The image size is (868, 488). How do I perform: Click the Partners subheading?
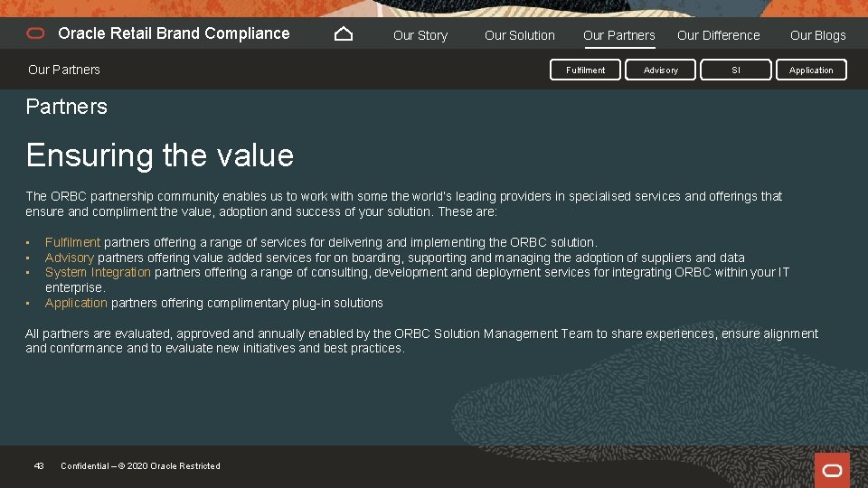66,107
